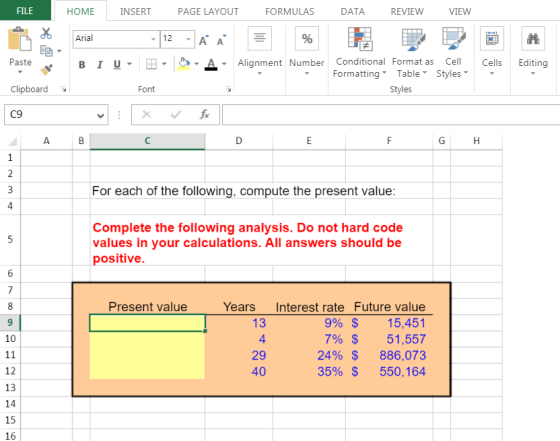Viewport: 560px width, 441px height.
Task: Expand the font color dropdown arrow
Action: point(224,64)
